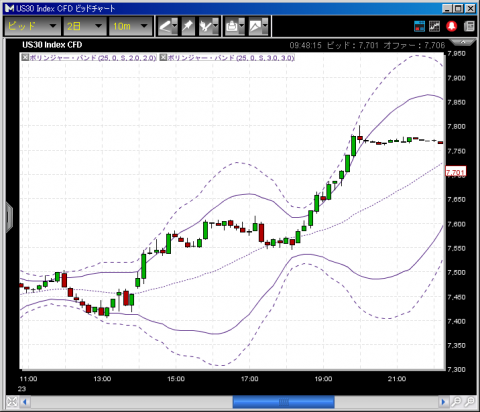Select the line drawing pencil tool
This screenshot has height=412, width=480.
(164, 26)
